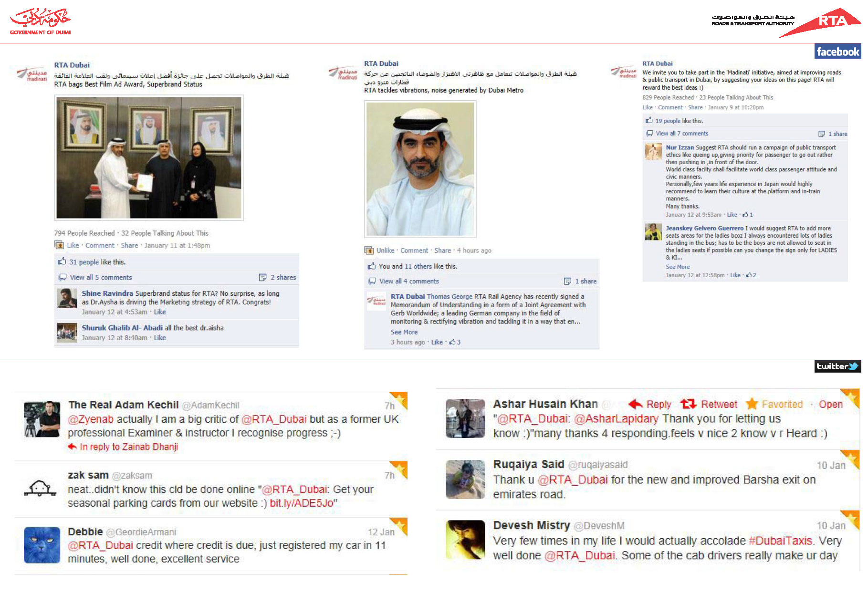The height and width of the screenshot is (614, 868).
Task: Like the Madinati initiative post
Action: click(648, 108)
